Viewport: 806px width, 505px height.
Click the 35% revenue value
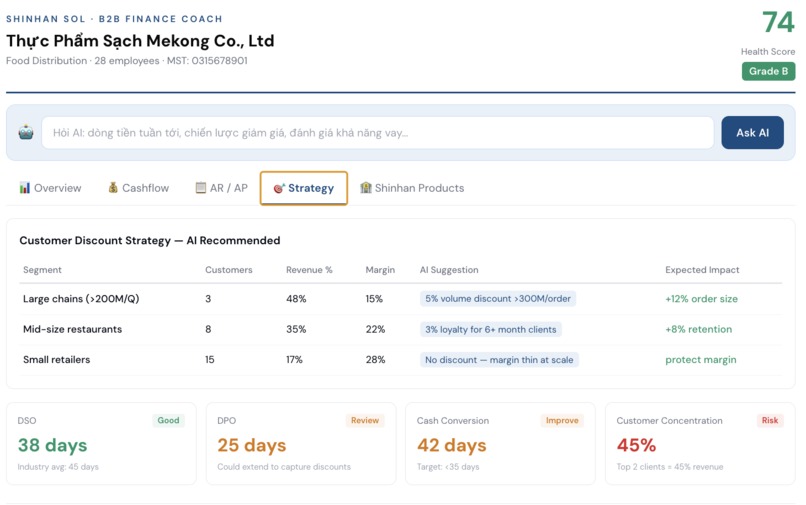(x=296, y=329)
